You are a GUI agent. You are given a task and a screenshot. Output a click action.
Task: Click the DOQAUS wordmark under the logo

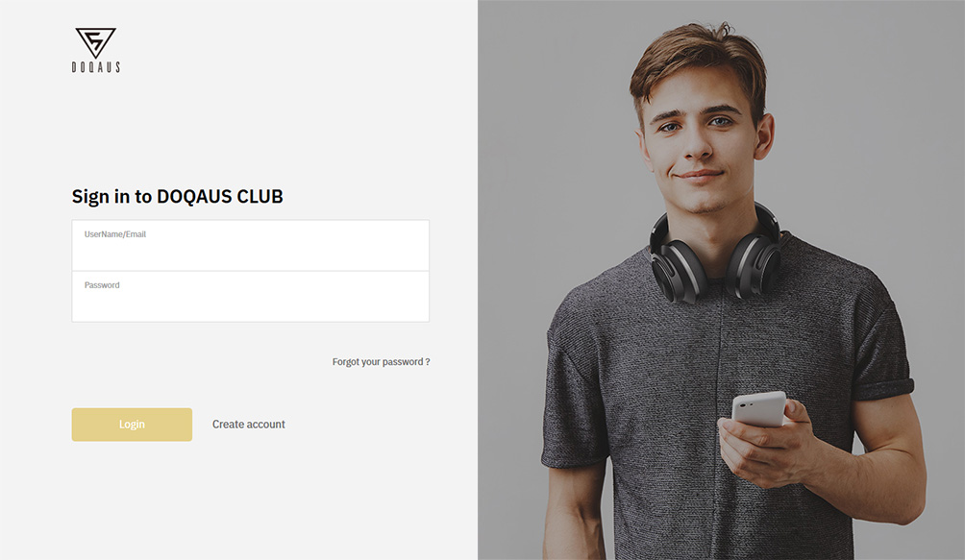click(x=96, y=67)
